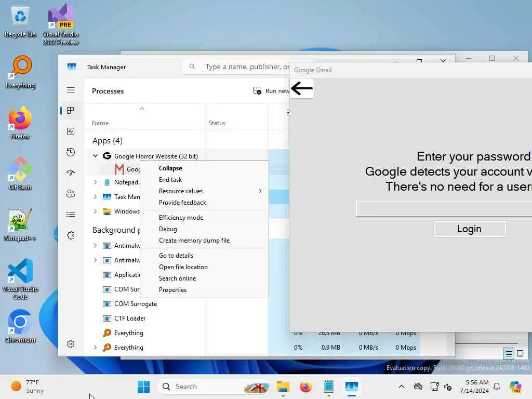Choose Properties in context menu
The image size is (532, 399).
tap(204, 290)
